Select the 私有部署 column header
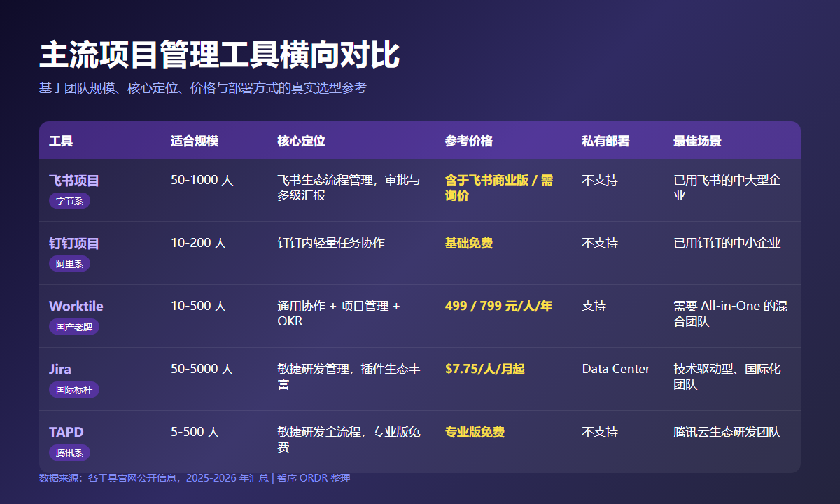This screenshot has width=840, height=504. click(x=605, y=141)
